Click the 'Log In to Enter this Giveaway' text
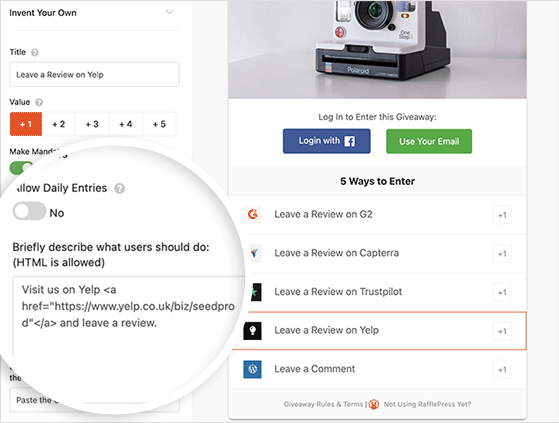The width and height of the screenshot is (559, 423). (377, 117)
